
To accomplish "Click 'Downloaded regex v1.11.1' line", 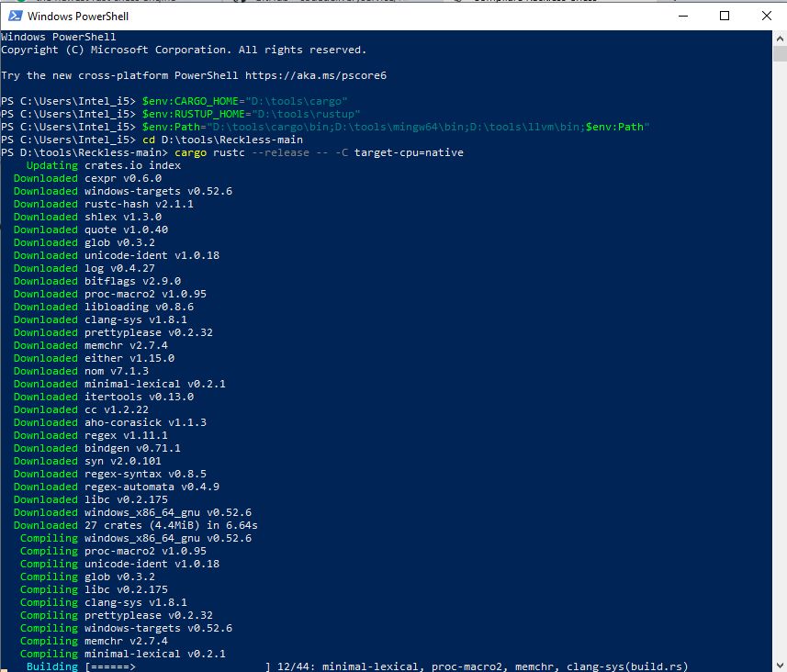I will click(x=91, y=436).
